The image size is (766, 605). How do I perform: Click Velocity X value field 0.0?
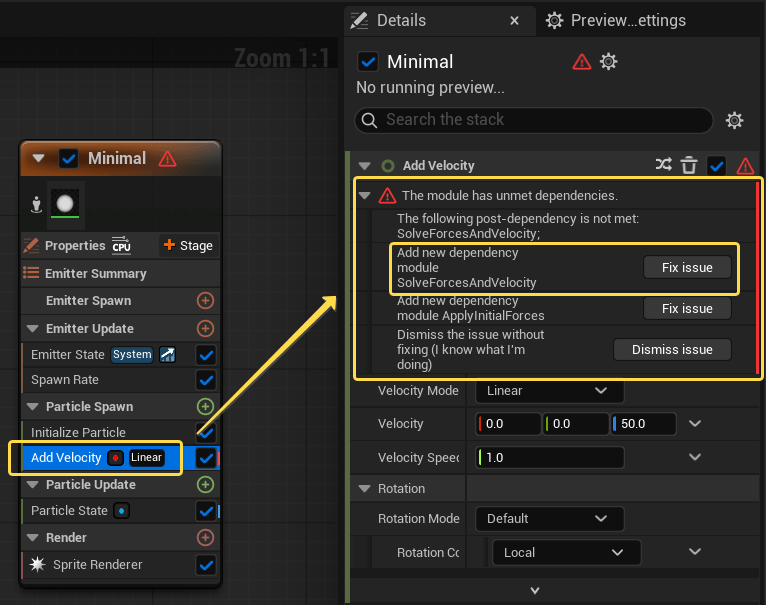pos(509,424)
